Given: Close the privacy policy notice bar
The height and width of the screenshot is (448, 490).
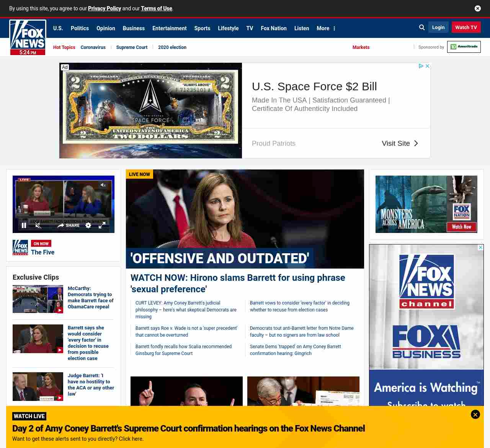Looking at the screenshot, I should (x=477, y=8).
